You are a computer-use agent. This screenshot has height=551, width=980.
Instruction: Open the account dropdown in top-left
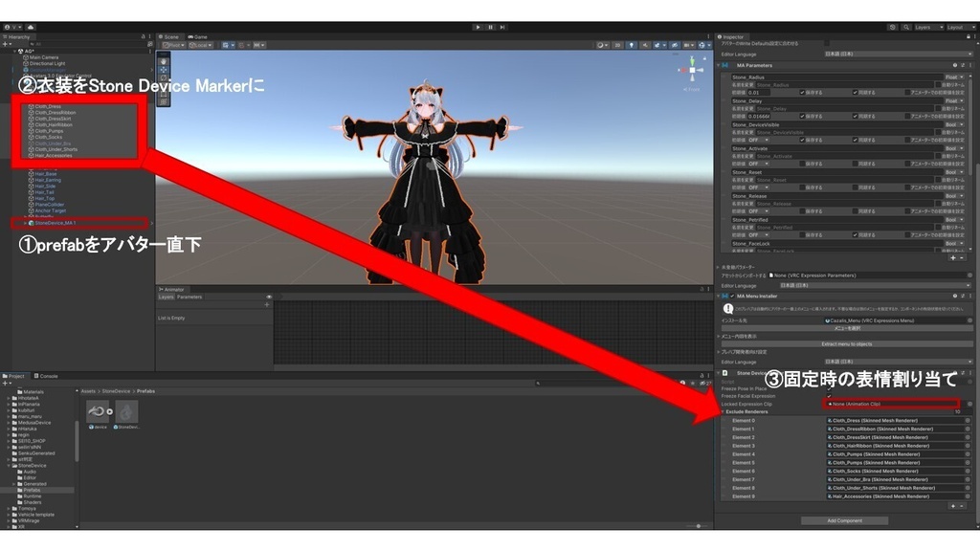click(12, 28)
